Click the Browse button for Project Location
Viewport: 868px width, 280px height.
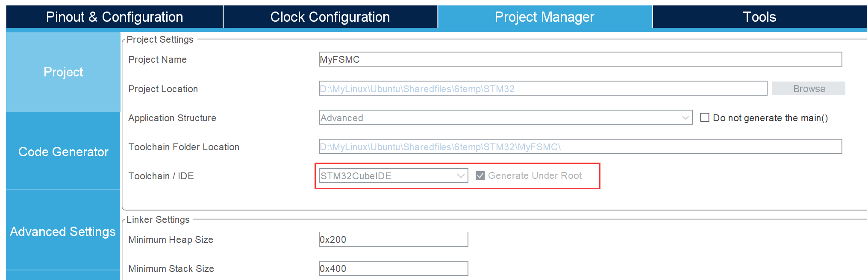(809, 89)
